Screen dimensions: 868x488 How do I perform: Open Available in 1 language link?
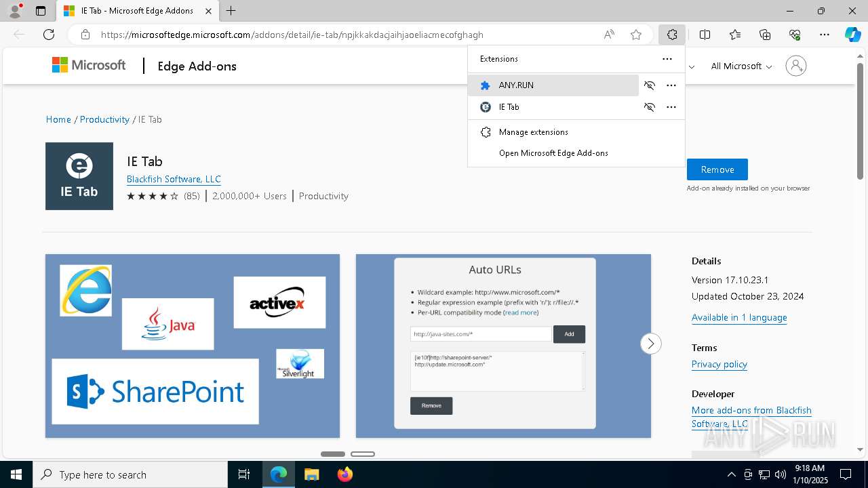(739, 317)
